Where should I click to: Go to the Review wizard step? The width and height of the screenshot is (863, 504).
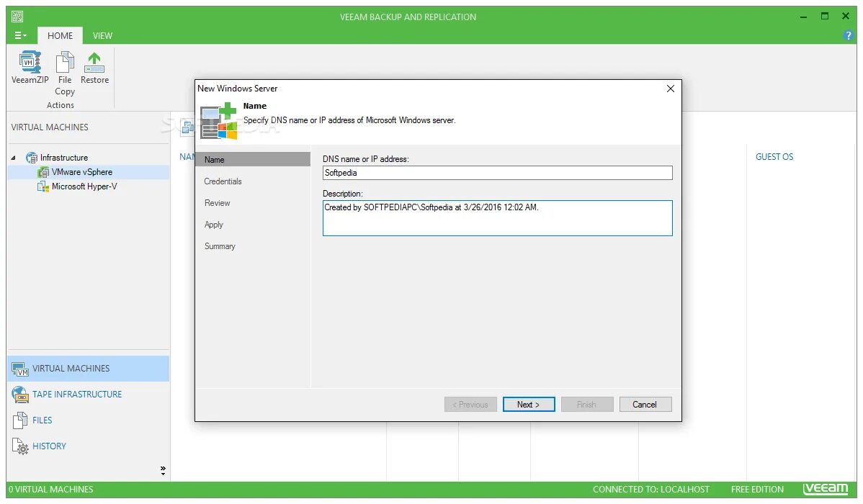(218, 203)
